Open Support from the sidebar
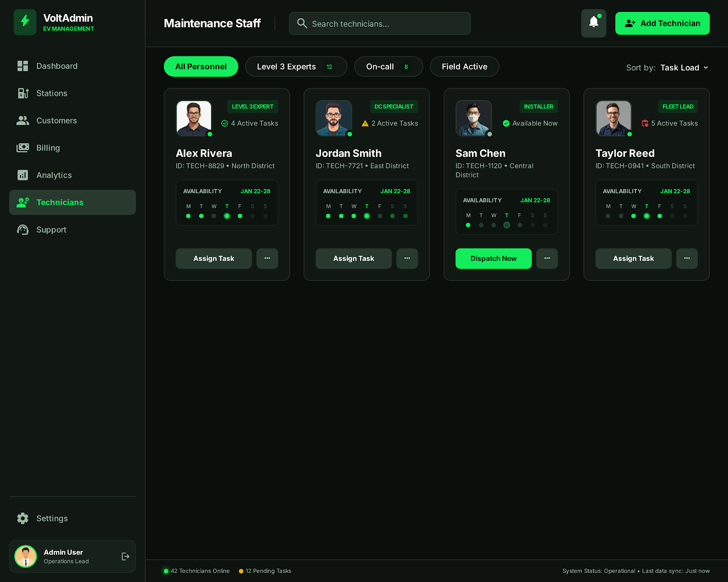Viewport: 728px width, 582px height. click(x=51, y=230)
